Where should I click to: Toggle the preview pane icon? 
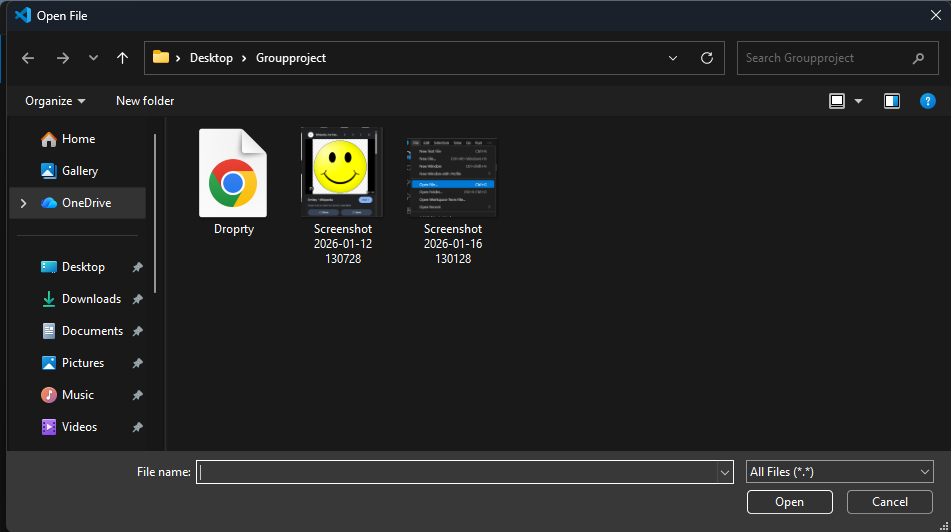pyautogui.click(x=892, y=101)
